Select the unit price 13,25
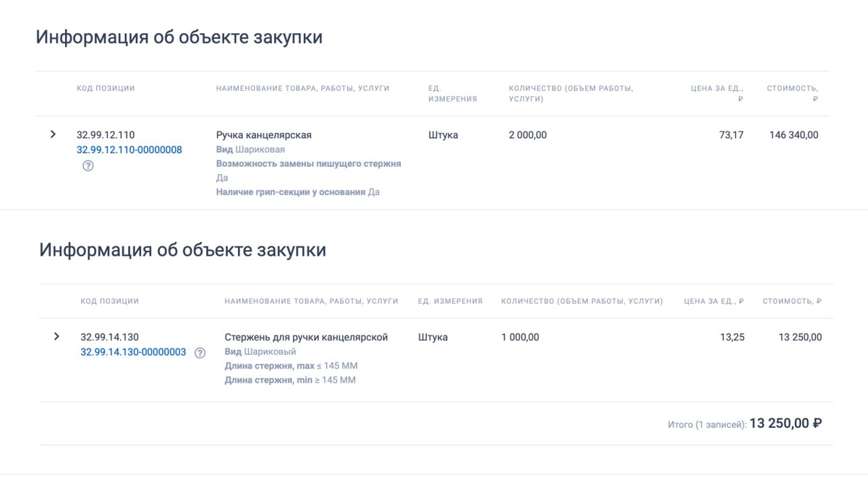This screenshot has height=503, width=868. [x=732, y=338]
